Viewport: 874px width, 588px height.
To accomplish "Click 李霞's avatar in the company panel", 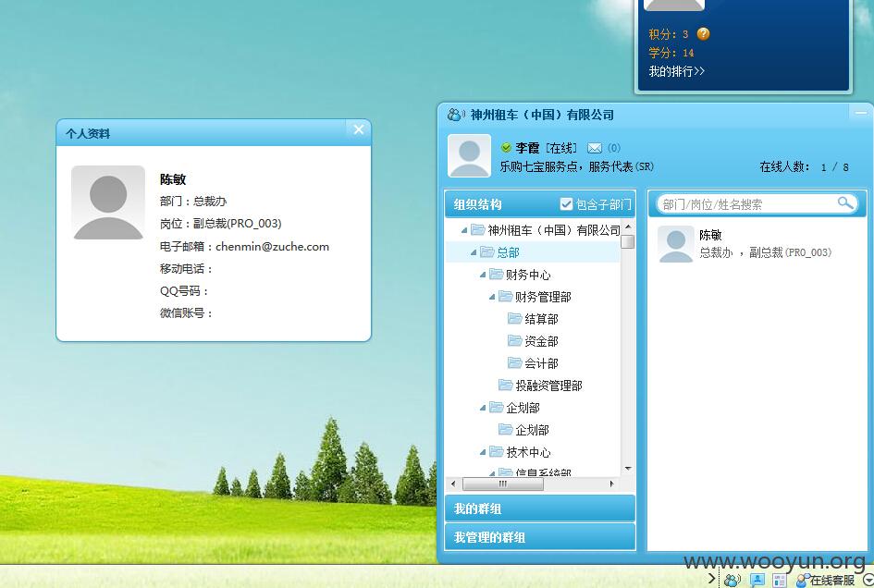I will (469, 155).
